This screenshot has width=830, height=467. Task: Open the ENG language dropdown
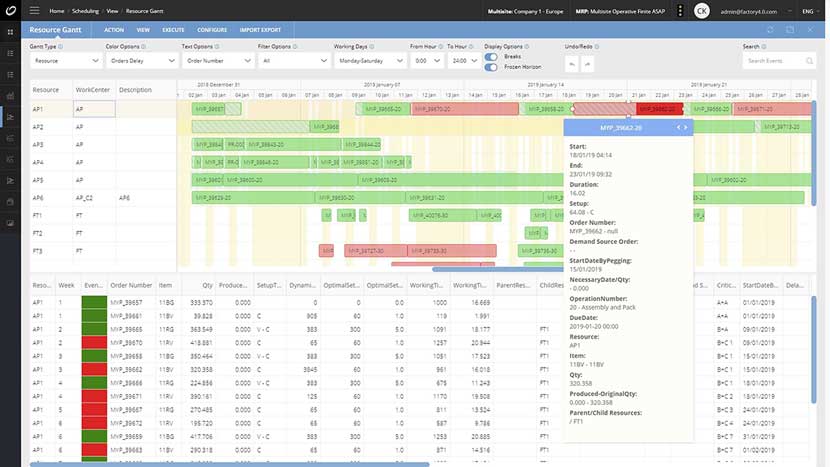coord(812,11)
